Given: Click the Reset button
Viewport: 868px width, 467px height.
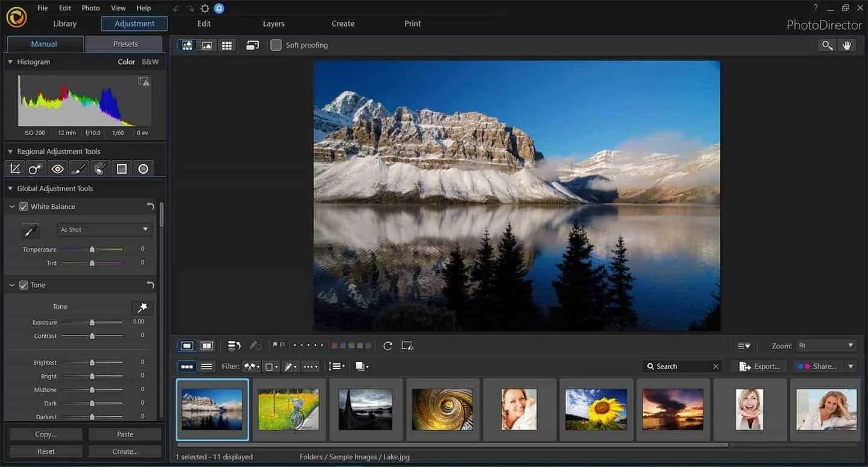Looking at the screenshot, I should (46, 451).
